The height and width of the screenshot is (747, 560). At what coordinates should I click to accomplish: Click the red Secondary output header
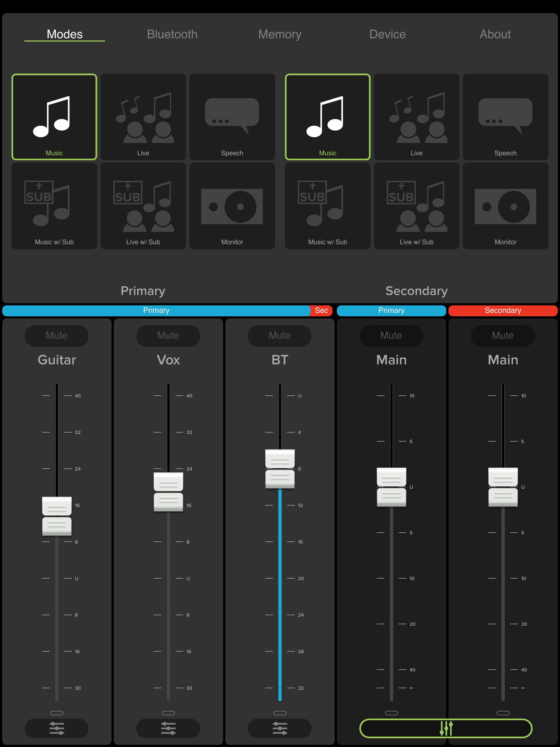(503, 310)
